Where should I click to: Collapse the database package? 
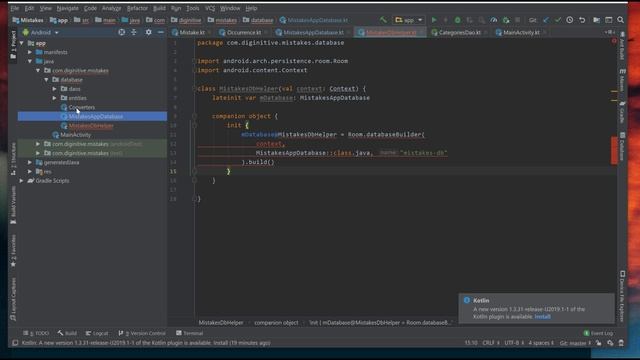(46, 80)
